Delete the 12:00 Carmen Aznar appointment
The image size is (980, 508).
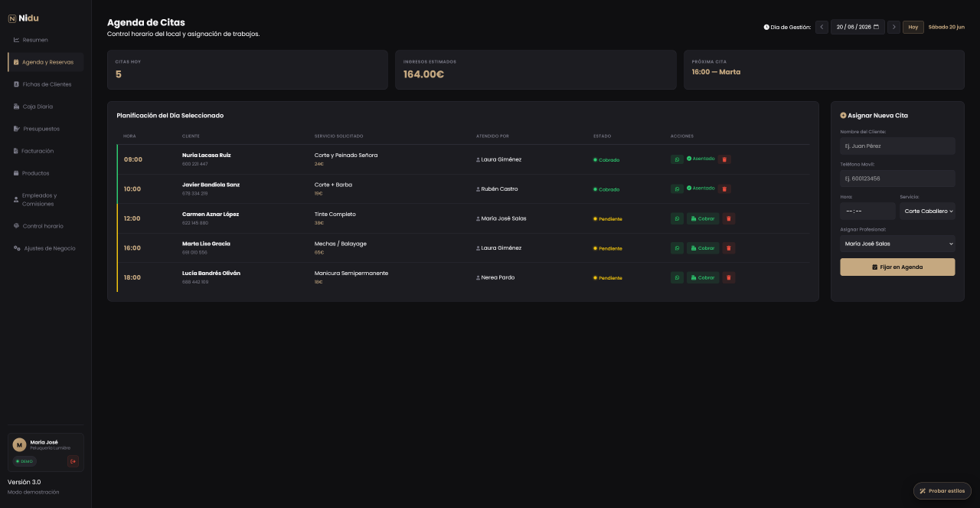click(729, 218)
